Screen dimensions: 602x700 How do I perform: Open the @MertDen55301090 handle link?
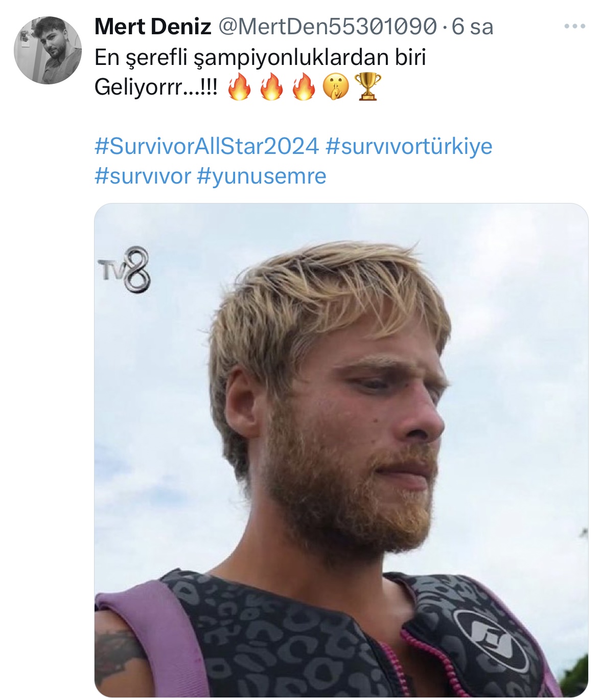(x=328, y=27)
